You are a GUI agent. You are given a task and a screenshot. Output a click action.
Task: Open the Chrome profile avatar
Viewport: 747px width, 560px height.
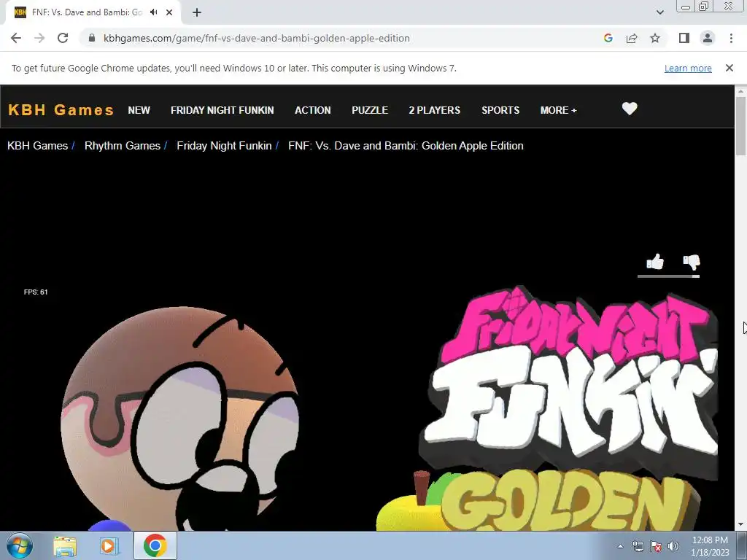pos(708,38)
